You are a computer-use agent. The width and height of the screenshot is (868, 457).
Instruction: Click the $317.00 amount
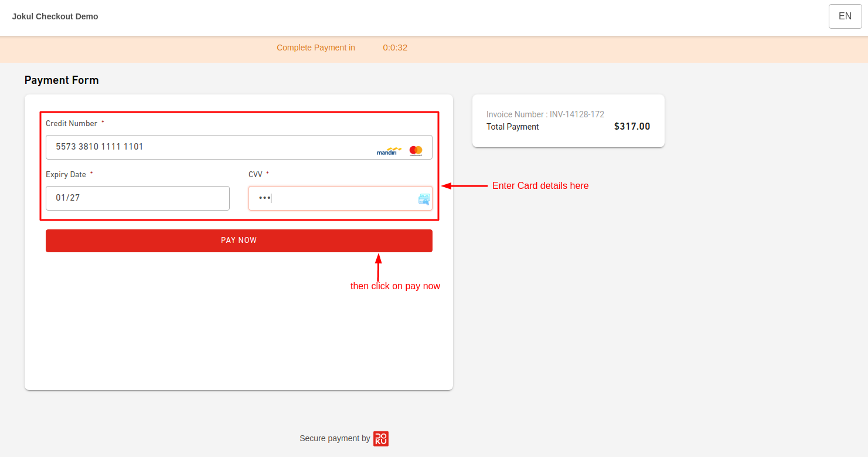pos(632,126)
